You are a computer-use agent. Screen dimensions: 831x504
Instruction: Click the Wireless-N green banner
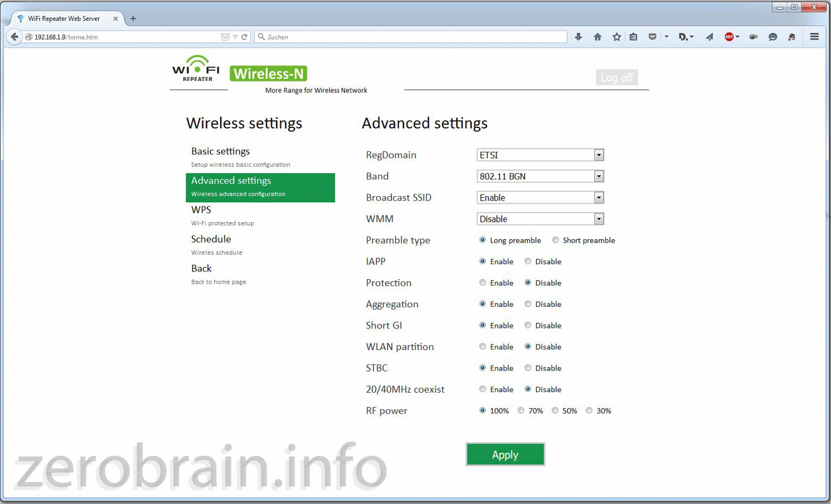point(269,74)
